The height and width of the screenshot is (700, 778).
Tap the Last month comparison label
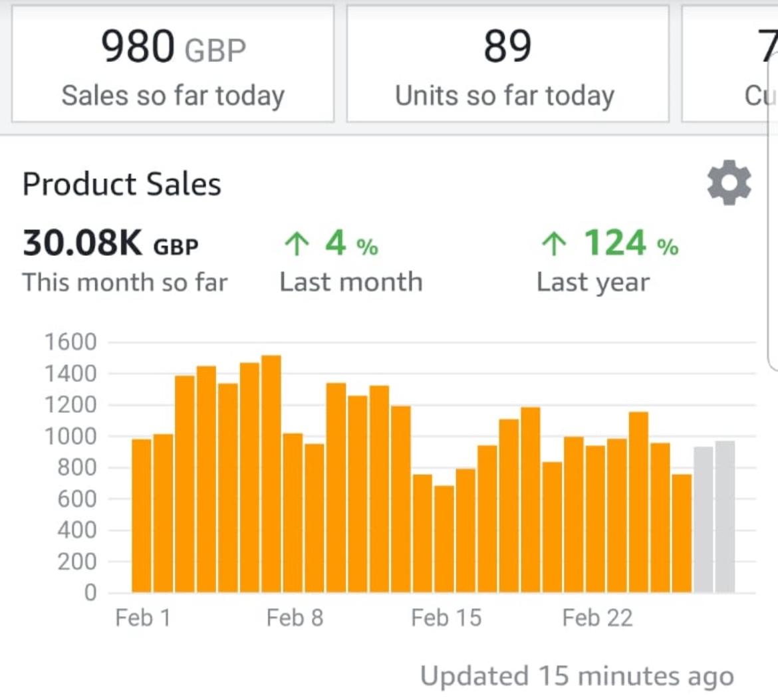click(x=350, y=282)
